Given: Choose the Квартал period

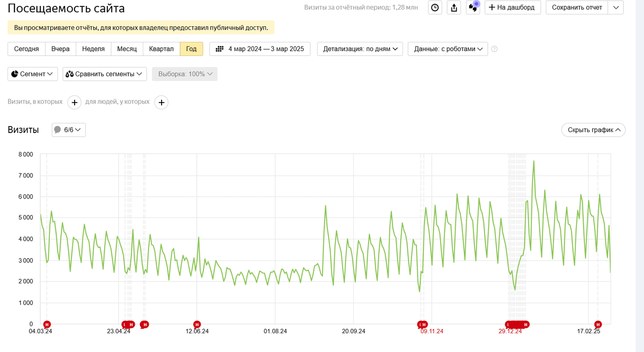Looking at the screenshot, I should click(162, 49).
